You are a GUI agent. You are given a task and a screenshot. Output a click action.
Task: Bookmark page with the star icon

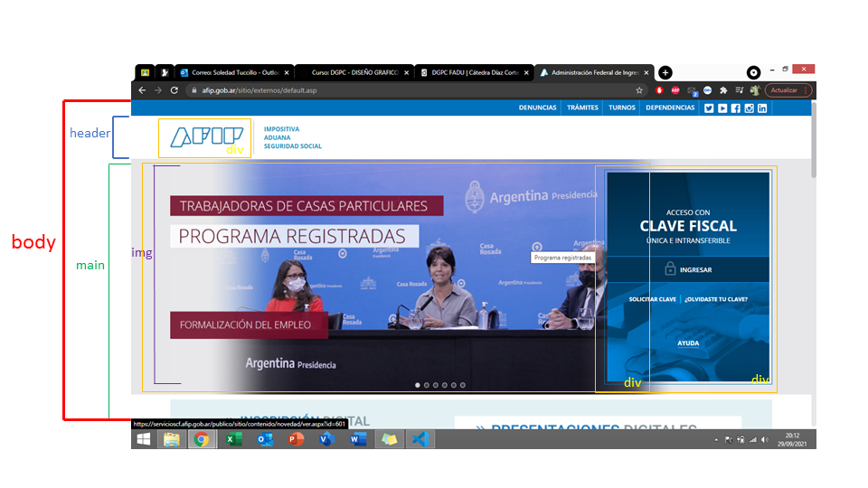pyautogui.click(x=639, y=90)
